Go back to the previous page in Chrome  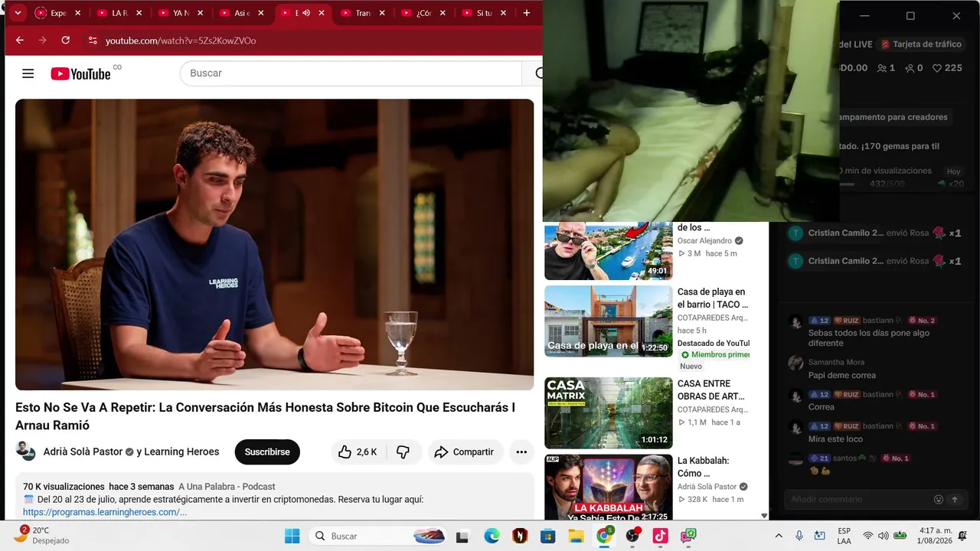click(20, 41)
